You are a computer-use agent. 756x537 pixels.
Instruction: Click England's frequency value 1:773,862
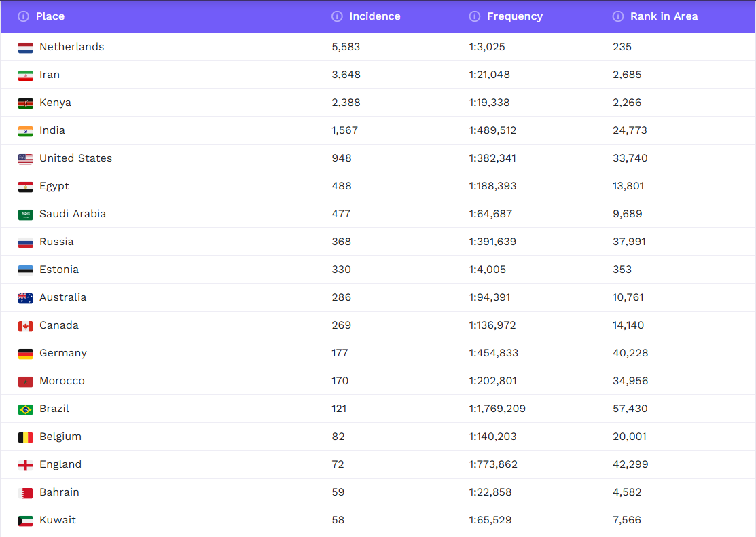[493, 464]
